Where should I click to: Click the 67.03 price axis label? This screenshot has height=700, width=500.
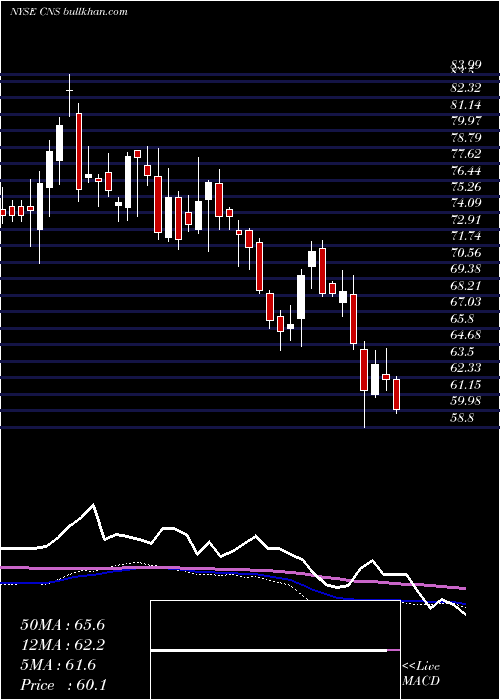pyautogui.click(x=466, y=302)
